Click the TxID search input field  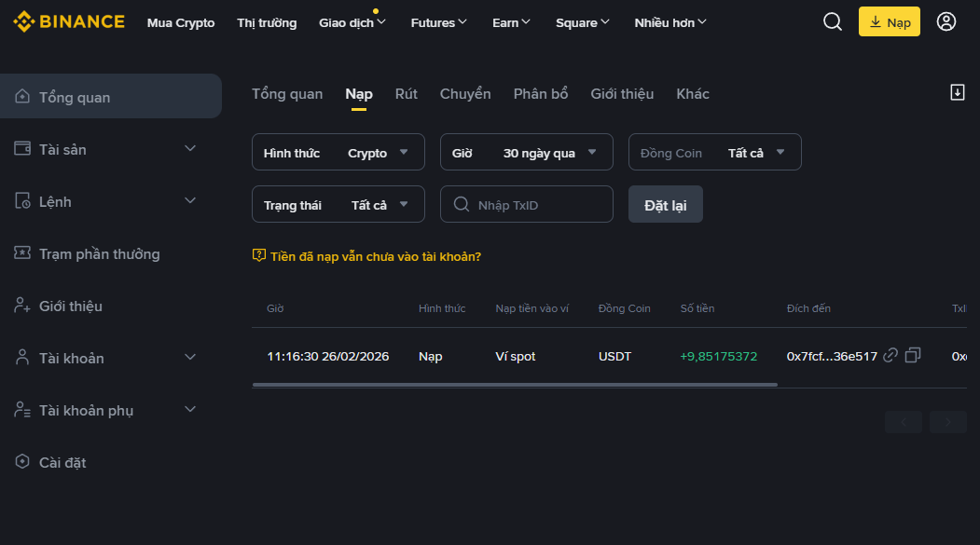[526, 203]
